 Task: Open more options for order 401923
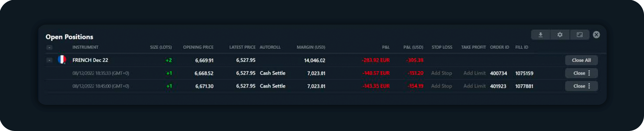pyautogui.click(x=589, y=86)
